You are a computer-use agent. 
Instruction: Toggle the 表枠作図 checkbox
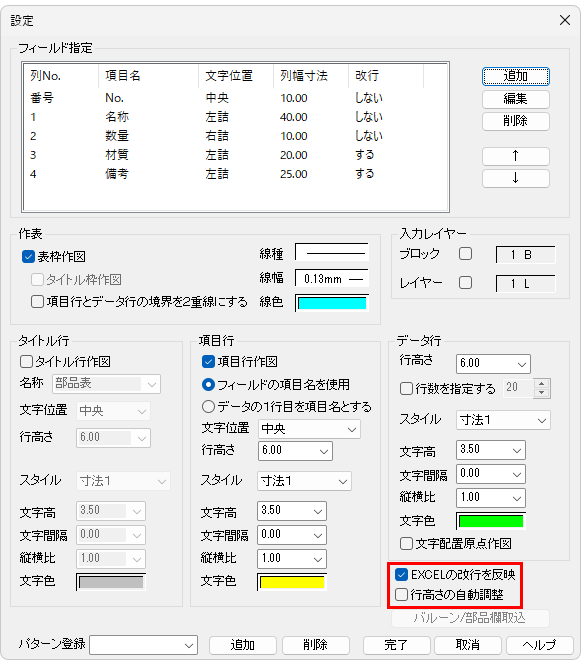[x=28, y=257]
